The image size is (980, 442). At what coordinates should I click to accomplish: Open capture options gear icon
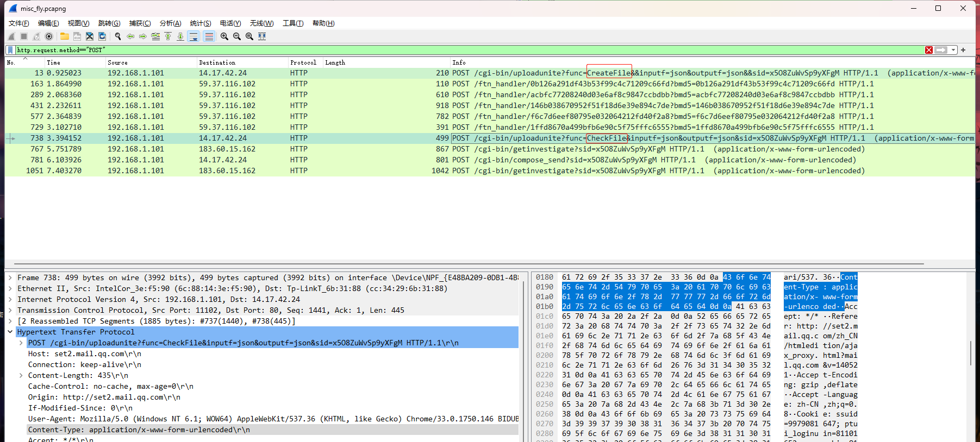[49, 36]
